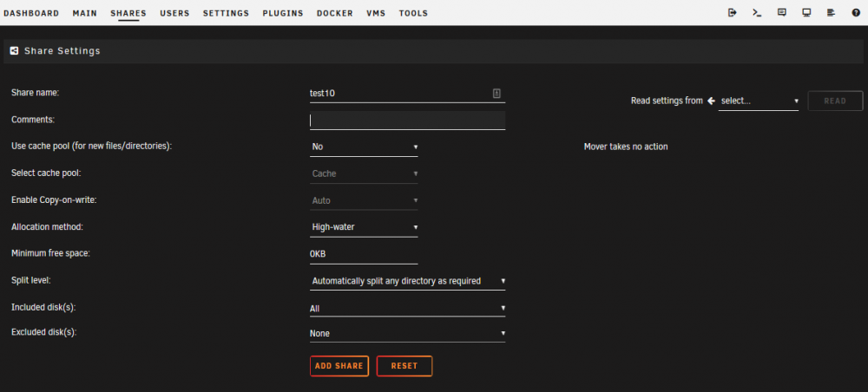Click the 'Mover takes no action' text
The width and height of the screenshot is (868, 392).
tap(626, 147)
